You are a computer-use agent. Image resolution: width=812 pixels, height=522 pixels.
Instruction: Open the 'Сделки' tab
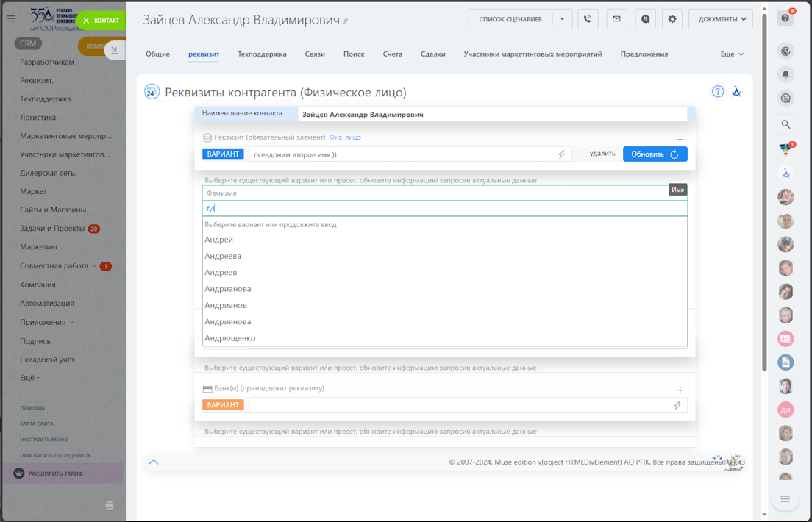[432, 54]
